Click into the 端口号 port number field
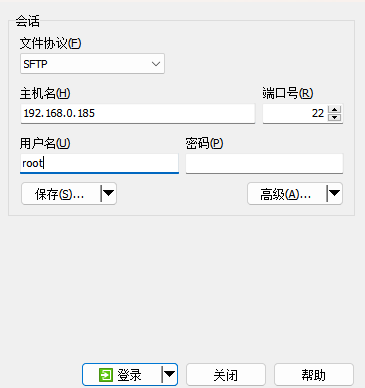 (x=295, y=113)
